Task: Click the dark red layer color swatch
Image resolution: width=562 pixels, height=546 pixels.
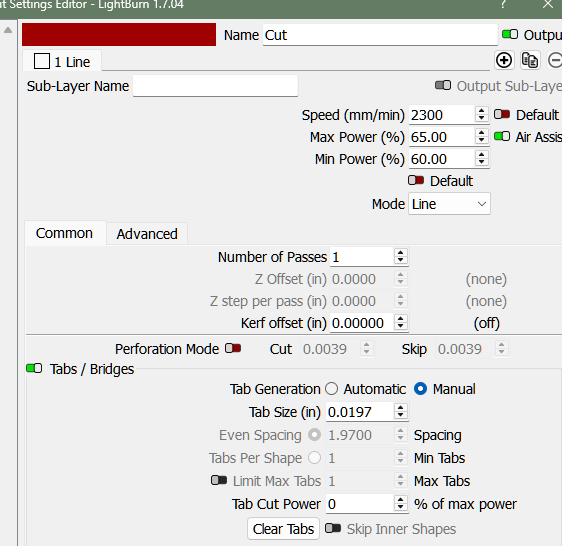Action: pyautogui.click(x=119, y=35)
